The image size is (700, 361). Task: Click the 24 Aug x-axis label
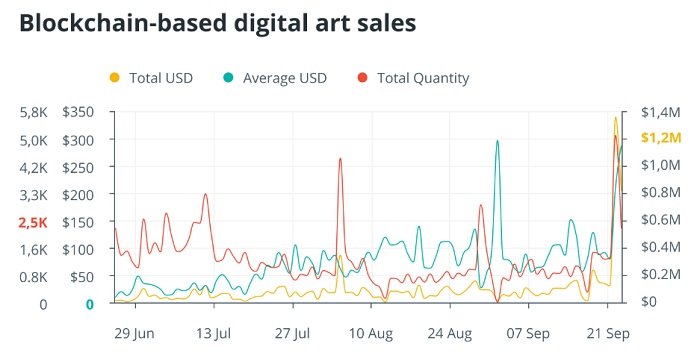(450, 334)
